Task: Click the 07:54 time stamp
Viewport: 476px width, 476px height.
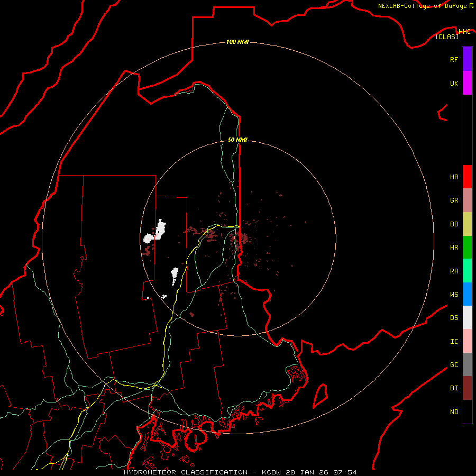Action: (x=345, y=472)
